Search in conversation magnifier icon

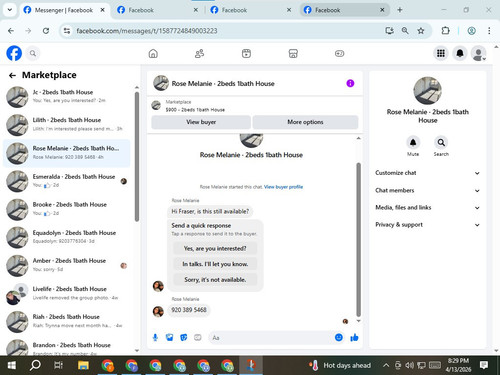click(x=441, y=143)
